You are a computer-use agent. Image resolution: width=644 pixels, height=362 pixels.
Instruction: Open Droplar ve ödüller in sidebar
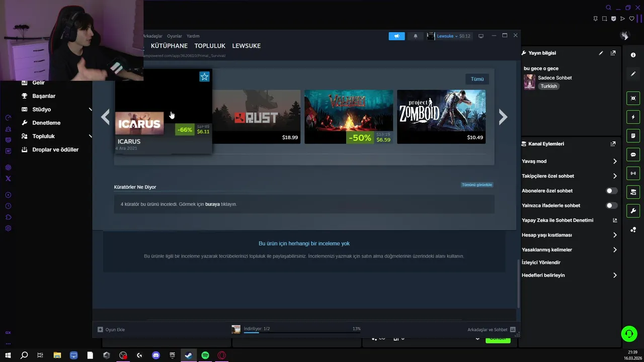pyautogui.click(x=55, y=150)
